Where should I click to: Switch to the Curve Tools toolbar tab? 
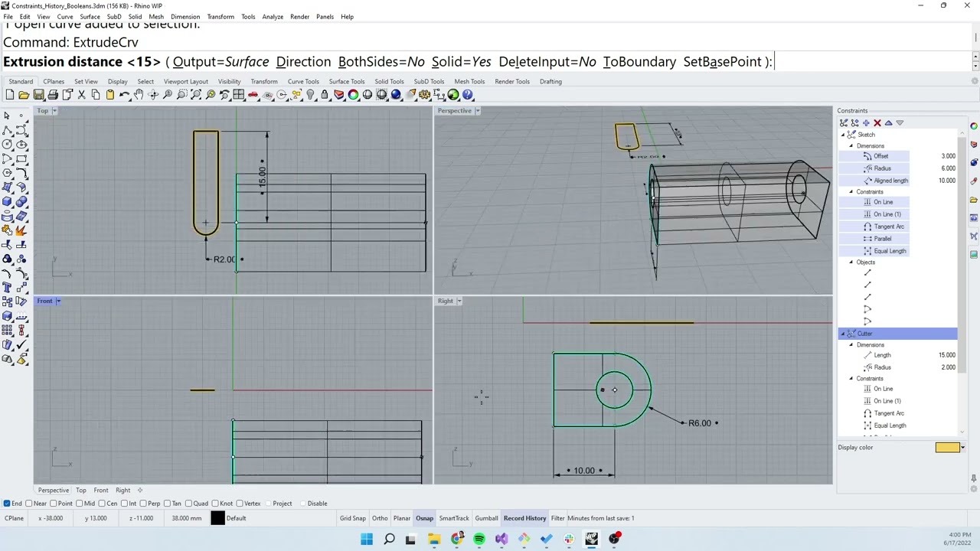[x=303, y=81]
